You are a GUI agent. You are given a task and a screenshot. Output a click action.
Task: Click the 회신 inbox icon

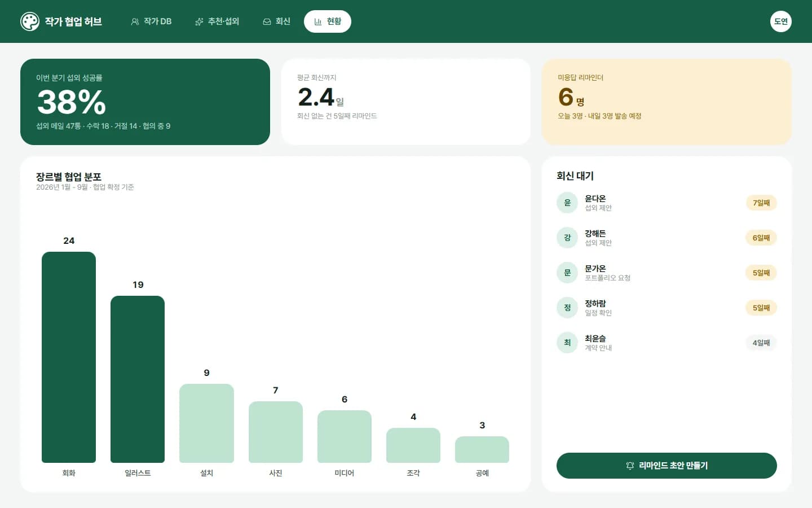click(x=267, y=21)
